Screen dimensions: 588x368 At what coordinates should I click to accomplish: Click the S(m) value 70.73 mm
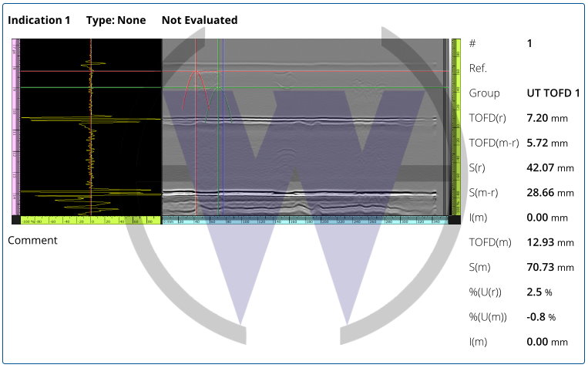550,268
